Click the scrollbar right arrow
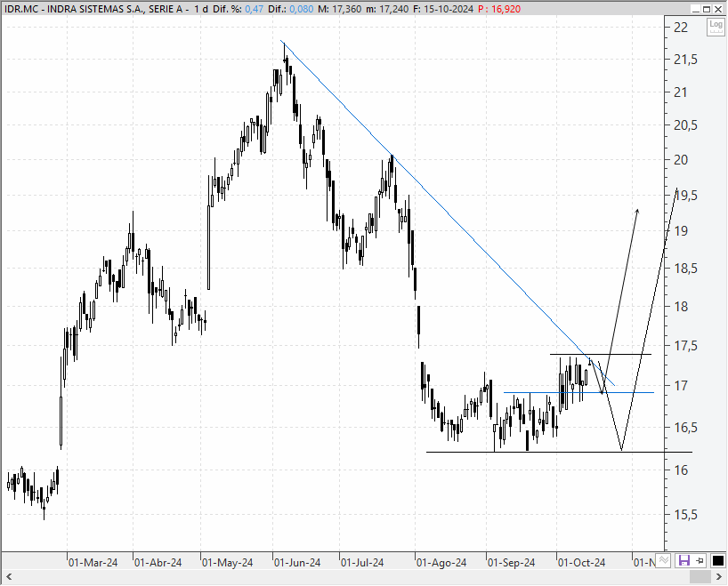This screenshot has height=586, width=728. click(719, 577)
